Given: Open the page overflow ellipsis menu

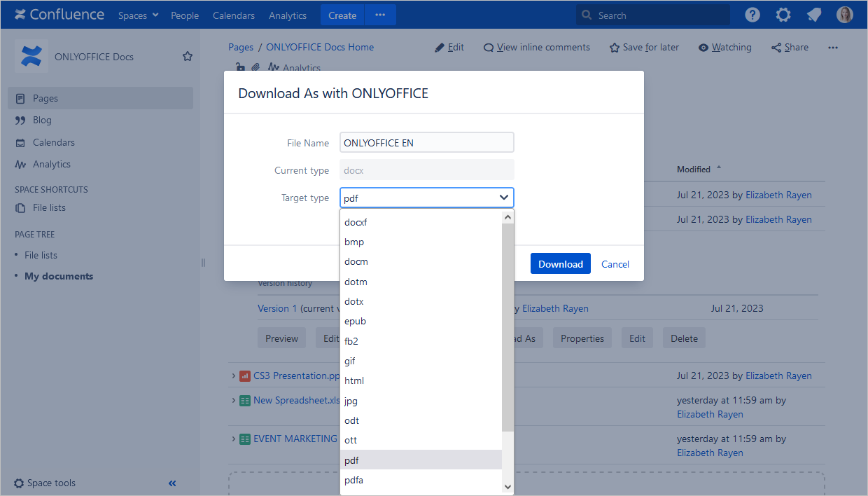Looking at the screenshot, I should (x=832, y=47).
